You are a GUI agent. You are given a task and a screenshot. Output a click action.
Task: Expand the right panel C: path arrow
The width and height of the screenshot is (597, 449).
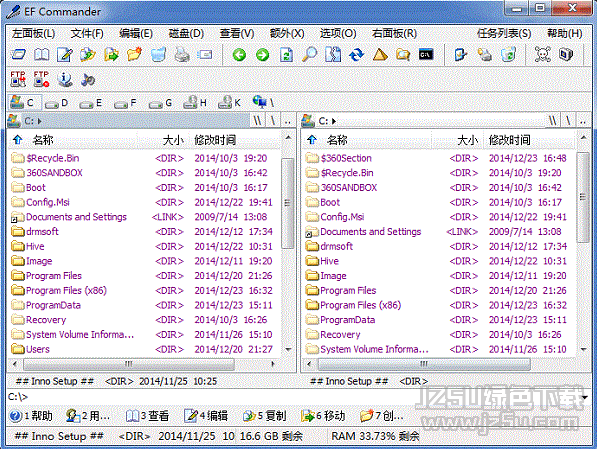click(x=334, y=121)
